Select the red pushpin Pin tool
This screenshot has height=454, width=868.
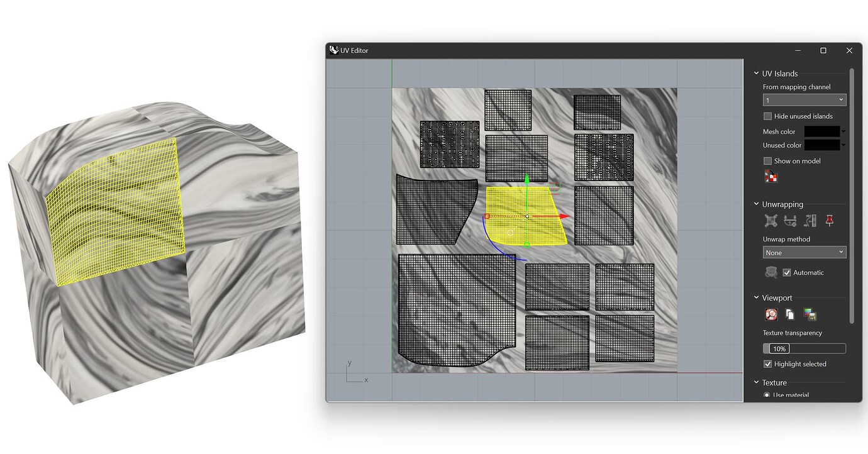coord(830,221)
